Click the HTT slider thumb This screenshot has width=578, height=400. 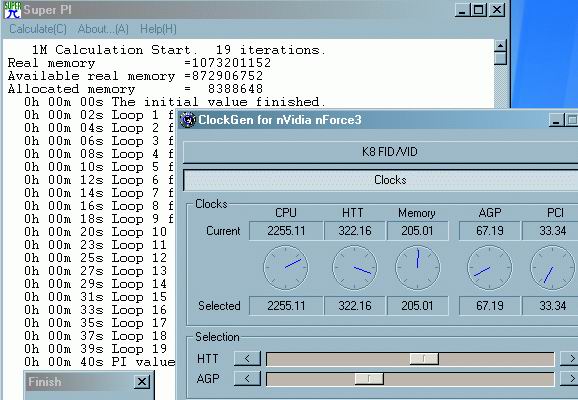[x=424, y=358]
